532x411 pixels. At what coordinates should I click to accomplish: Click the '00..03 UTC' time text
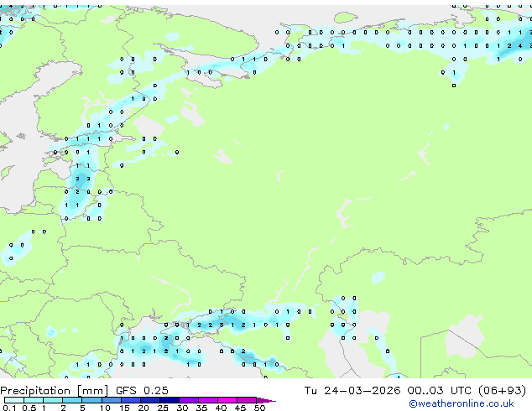coord(440,391)
